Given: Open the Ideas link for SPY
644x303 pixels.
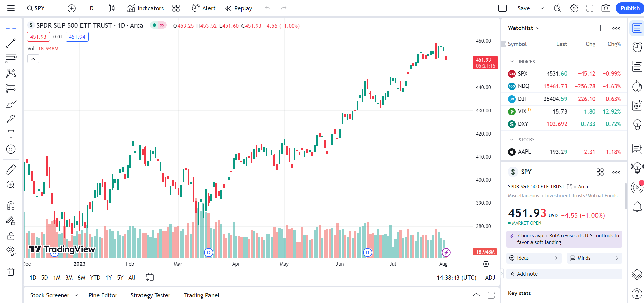Looking at the screenshot, I should (x=534, y=258).
